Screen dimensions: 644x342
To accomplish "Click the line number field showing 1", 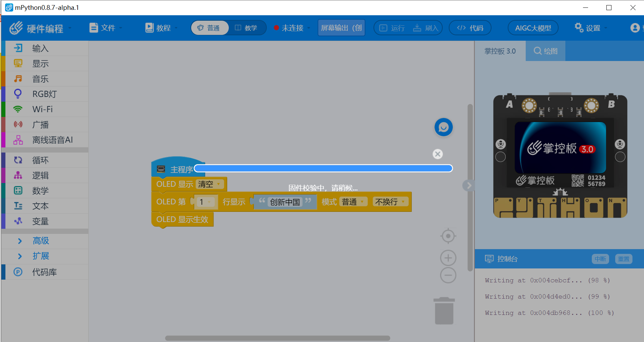I will tap(205, 202).
